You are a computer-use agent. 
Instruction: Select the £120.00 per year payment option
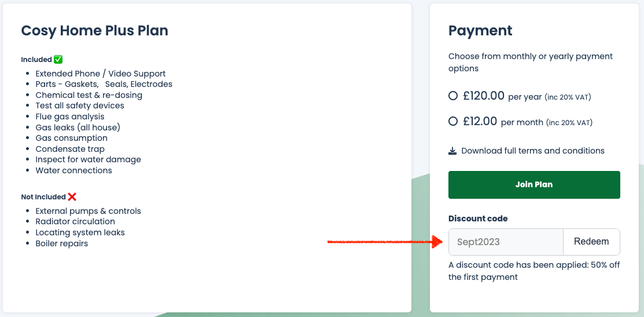453,96
